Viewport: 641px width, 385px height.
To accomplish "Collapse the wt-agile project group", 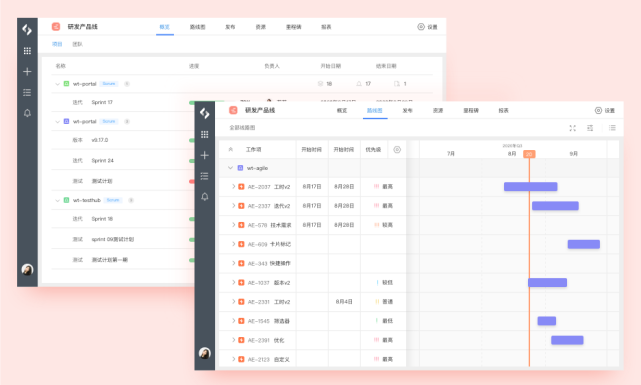I will pyautogui.click(x=230, y=168).
